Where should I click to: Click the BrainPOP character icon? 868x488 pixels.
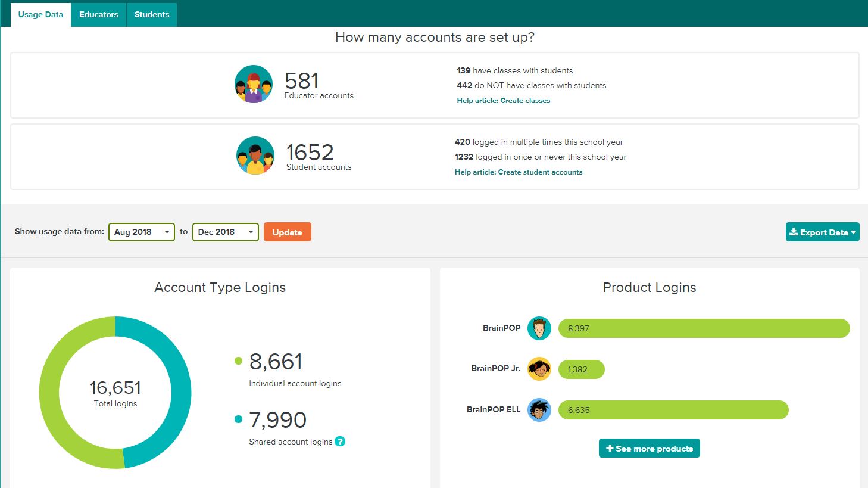point(539,328)
